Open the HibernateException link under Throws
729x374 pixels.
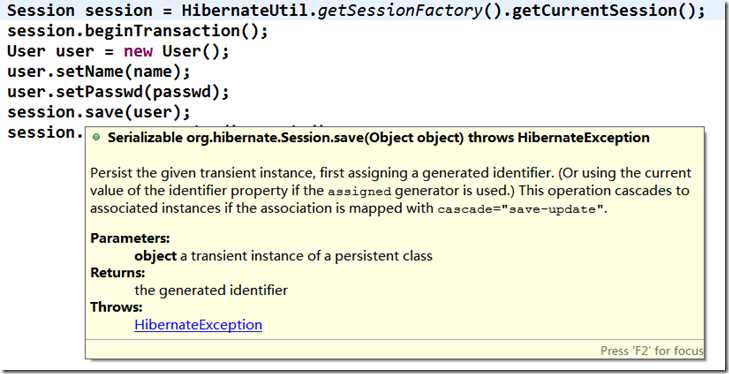click(x=198, y=325)
